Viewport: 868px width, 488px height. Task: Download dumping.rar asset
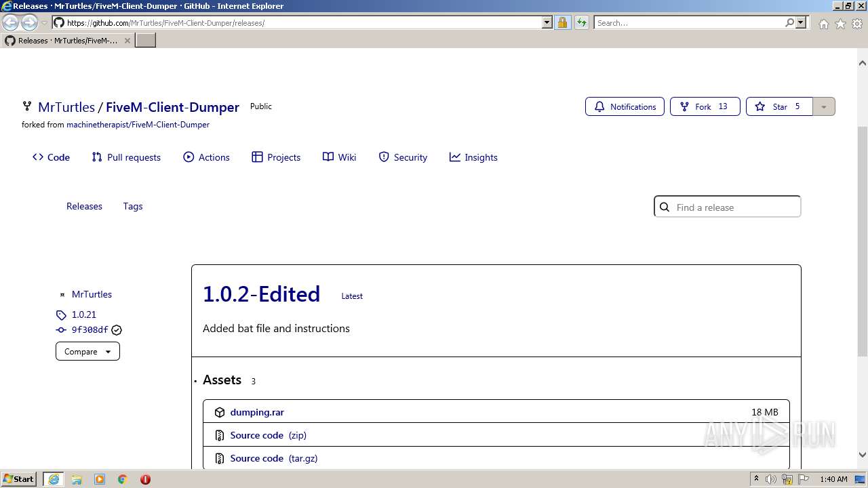tap(257, 412)
